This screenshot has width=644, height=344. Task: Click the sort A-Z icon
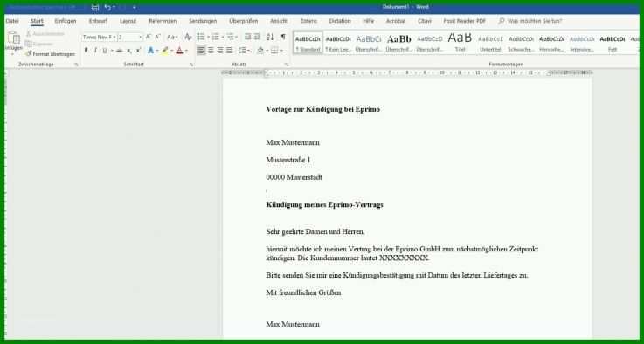pyautogui.click(x=270, y=37)
